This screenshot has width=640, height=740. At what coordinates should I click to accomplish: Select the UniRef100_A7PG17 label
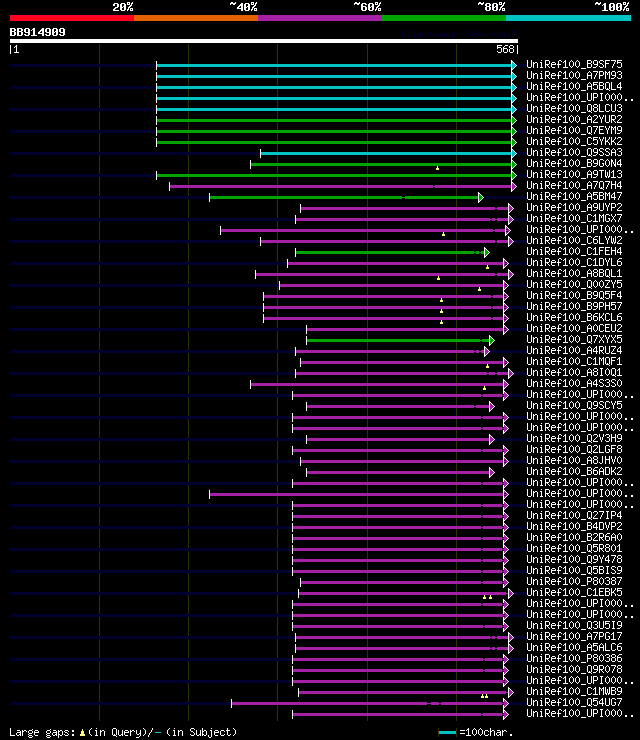tap(574, 637)
